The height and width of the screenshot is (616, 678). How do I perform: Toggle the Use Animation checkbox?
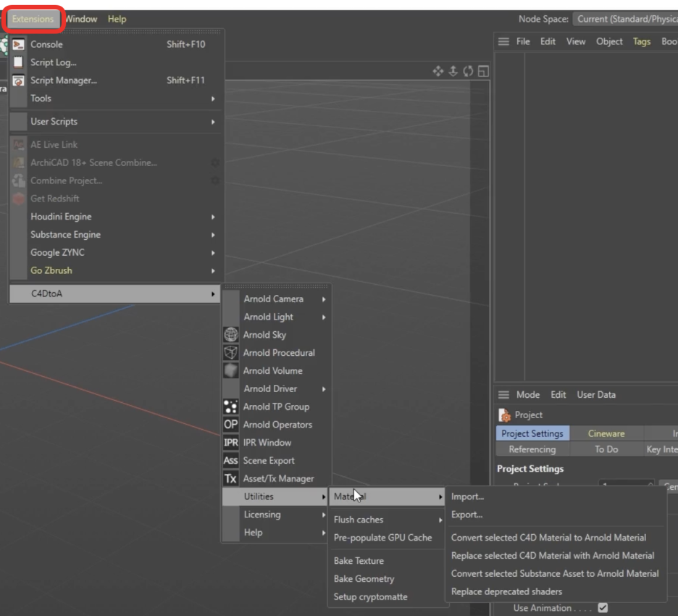pos(603,608)
